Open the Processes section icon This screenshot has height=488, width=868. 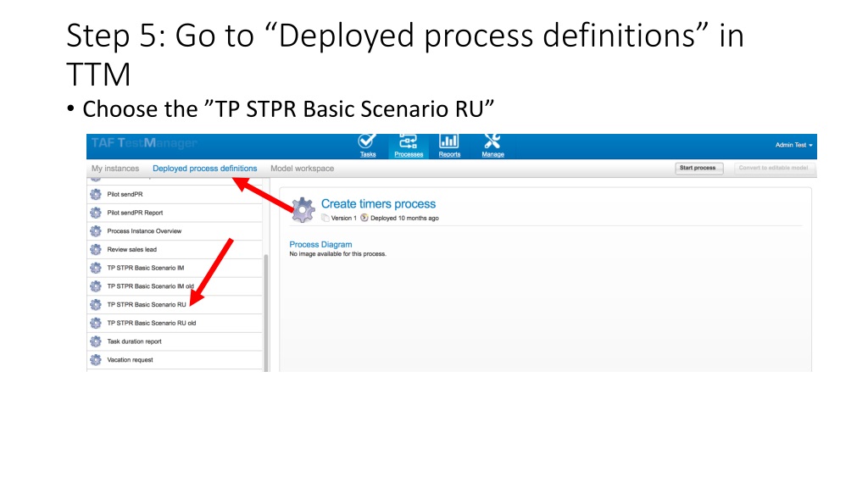409,141
